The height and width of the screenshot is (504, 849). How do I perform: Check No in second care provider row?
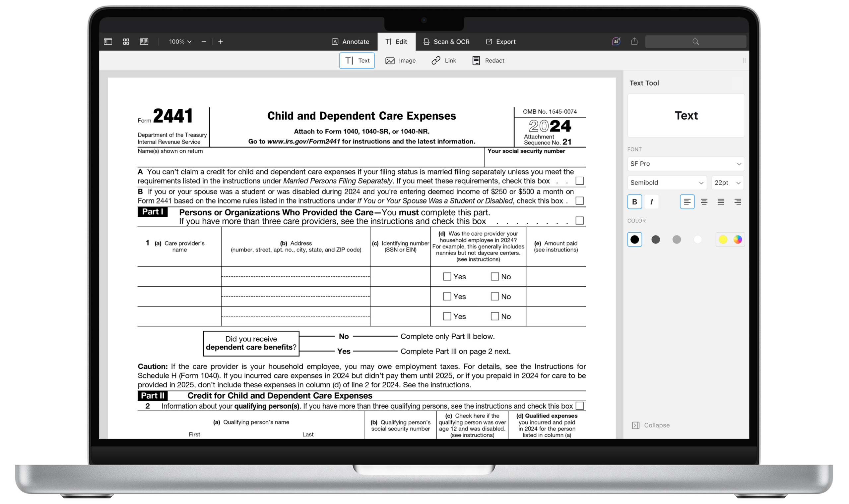coord(494,297)
